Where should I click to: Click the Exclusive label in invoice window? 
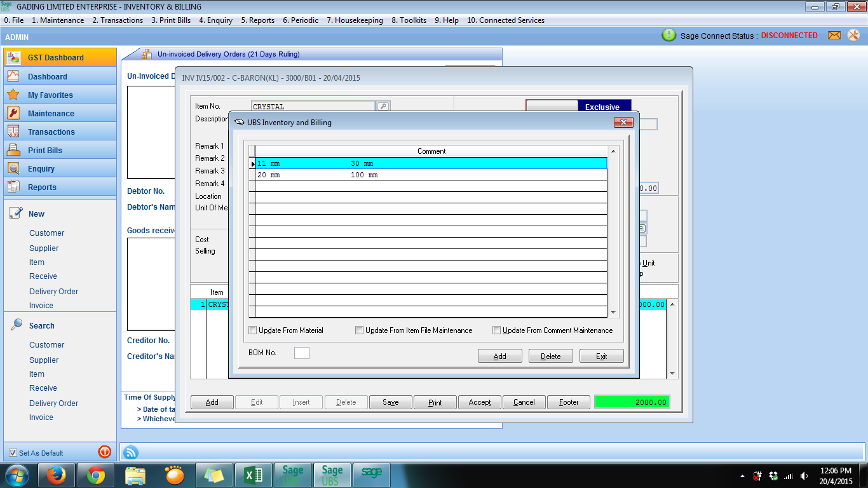point(602,107)
